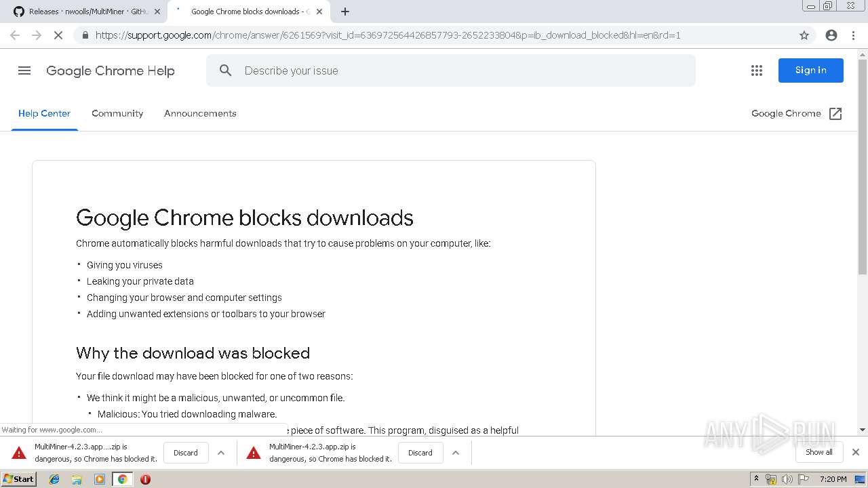Open network tray icon
The width and height of the screenshot is (868, 488).
[x=771, y=479]
